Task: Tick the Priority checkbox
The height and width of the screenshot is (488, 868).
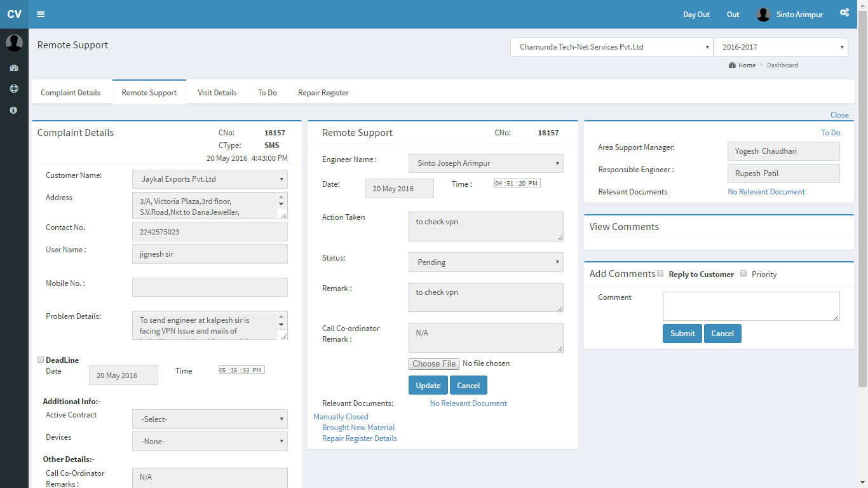Action: (743, 274)
